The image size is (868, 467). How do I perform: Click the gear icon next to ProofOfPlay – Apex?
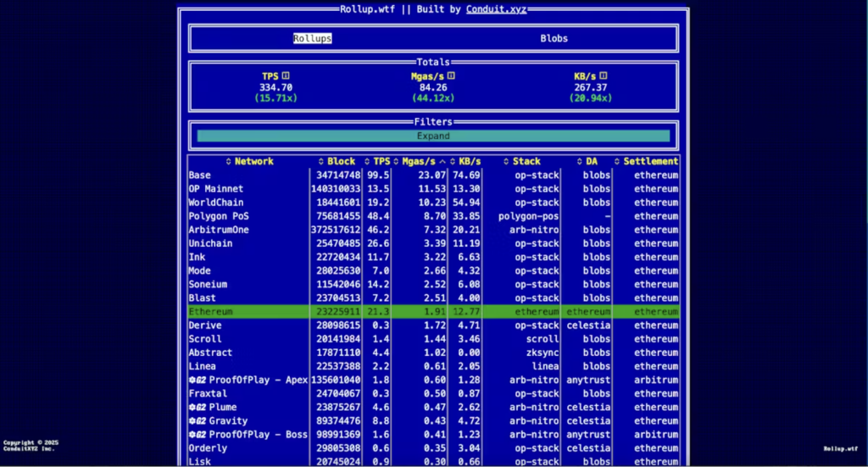click(193, 380)
